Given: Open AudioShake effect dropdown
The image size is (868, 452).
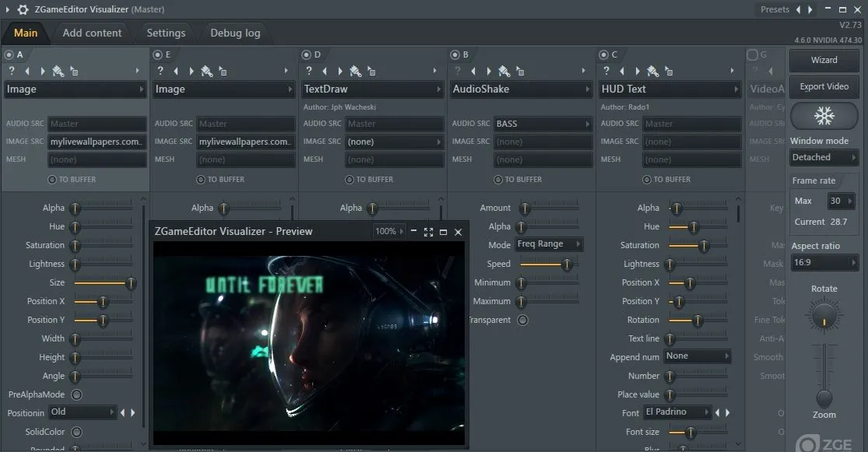Looking at the screenshot, I should click(522, 89).
